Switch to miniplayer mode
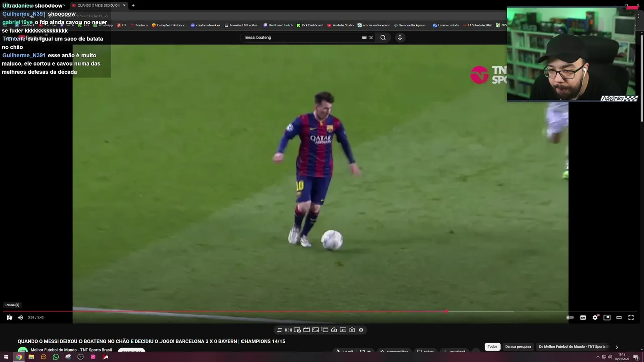Image resolution: width=644 pixels, height=362 pixels. tap(607, 317)
